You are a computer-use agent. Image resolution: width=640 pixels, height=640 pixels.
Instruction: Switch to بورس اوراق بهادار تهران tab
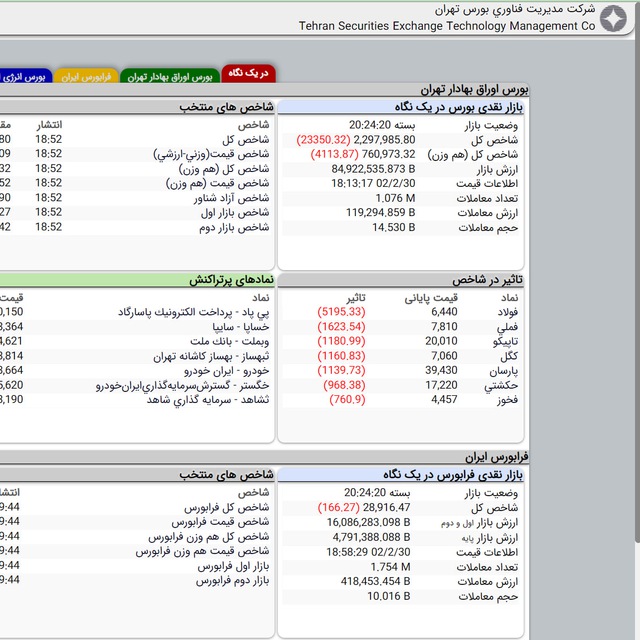pyautogui.click(x=170, y=76)
